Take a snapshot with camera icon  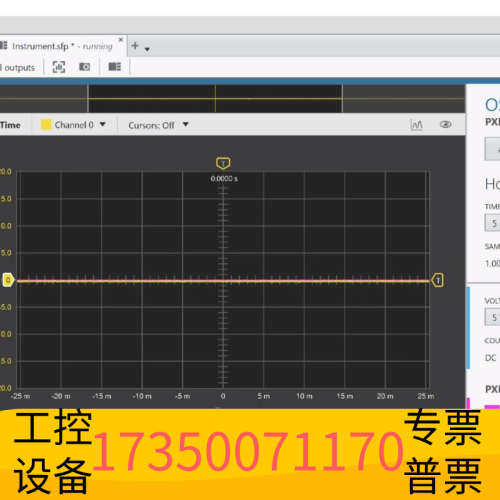[84, 67]
